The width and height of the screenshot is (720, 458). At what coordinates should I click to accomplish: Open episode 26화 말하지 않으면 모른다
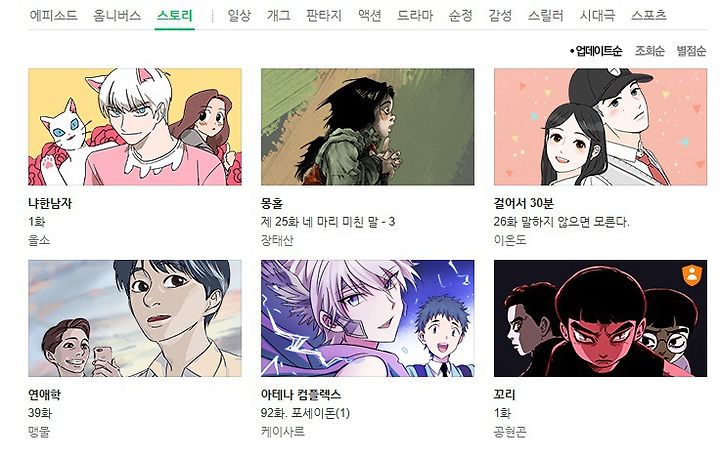562,222
